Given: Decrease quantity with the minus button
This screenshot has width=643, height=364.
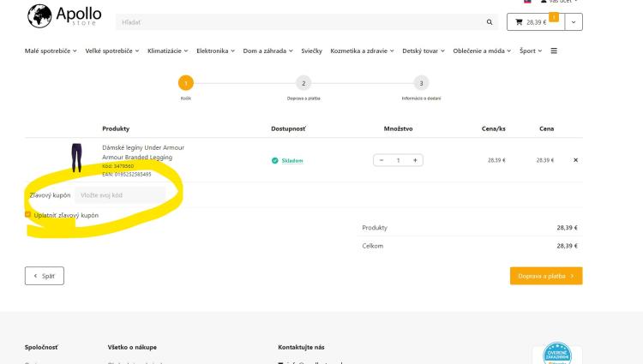Looking at the screenshot, I should point(382,160).
